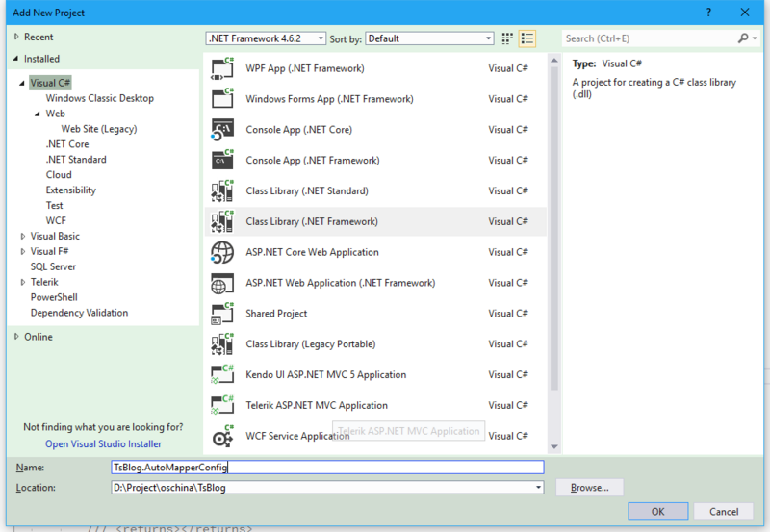
Task: Select the PowerShell category
Action: (54, 297)
